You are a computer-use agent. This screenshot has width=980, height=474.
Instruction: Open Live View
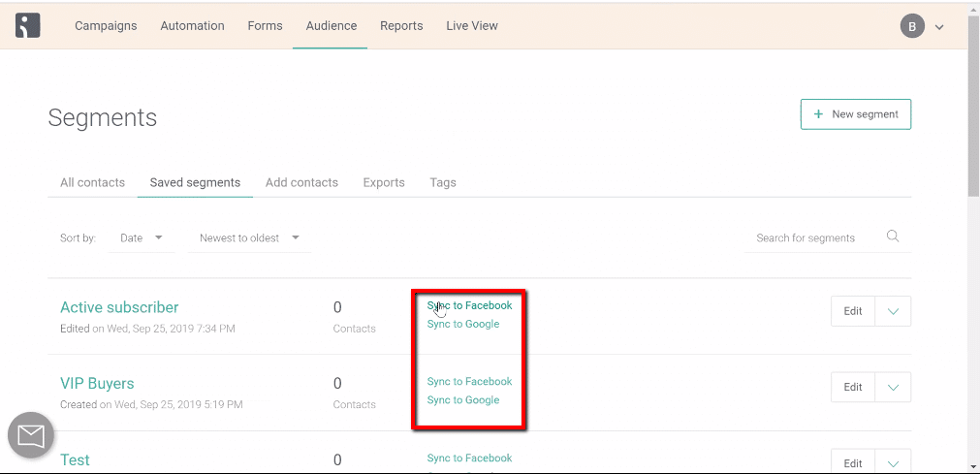[472, 25]
